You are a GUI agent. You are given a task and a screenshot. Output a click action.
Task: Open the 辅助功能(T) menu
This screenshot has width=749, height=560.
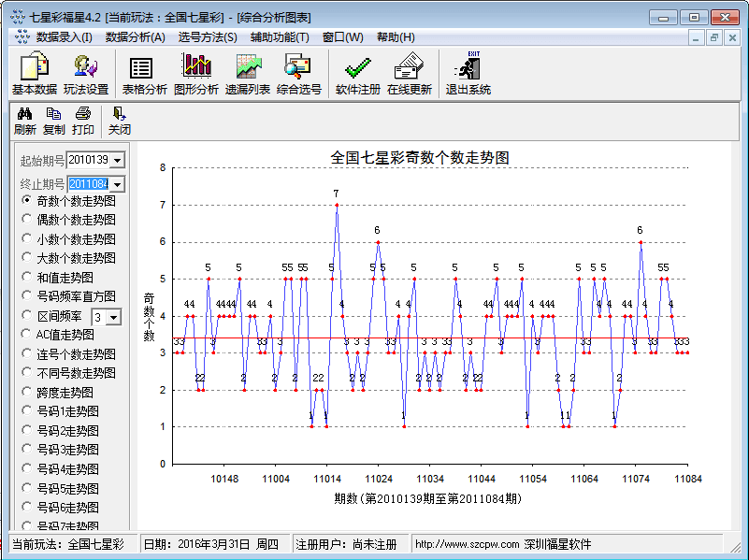pyautogui.click(x=280, y=37)
